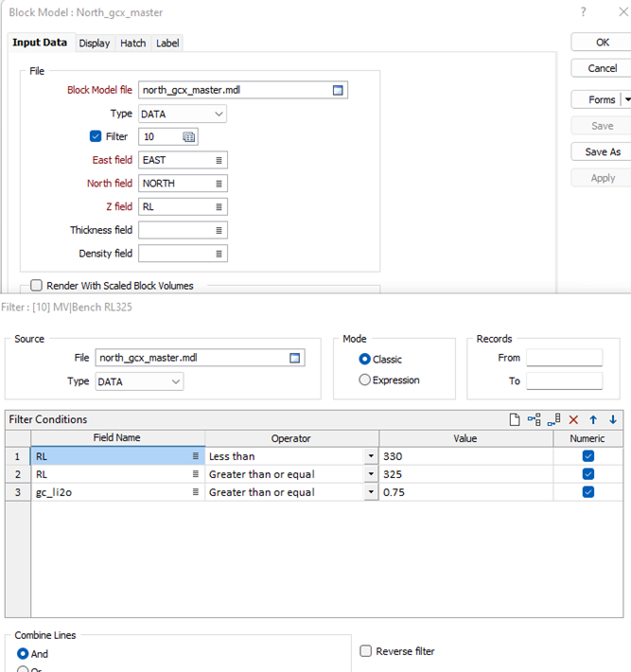
Task: Tick the Reverse filter checkbox
Action: coord(366,651)
